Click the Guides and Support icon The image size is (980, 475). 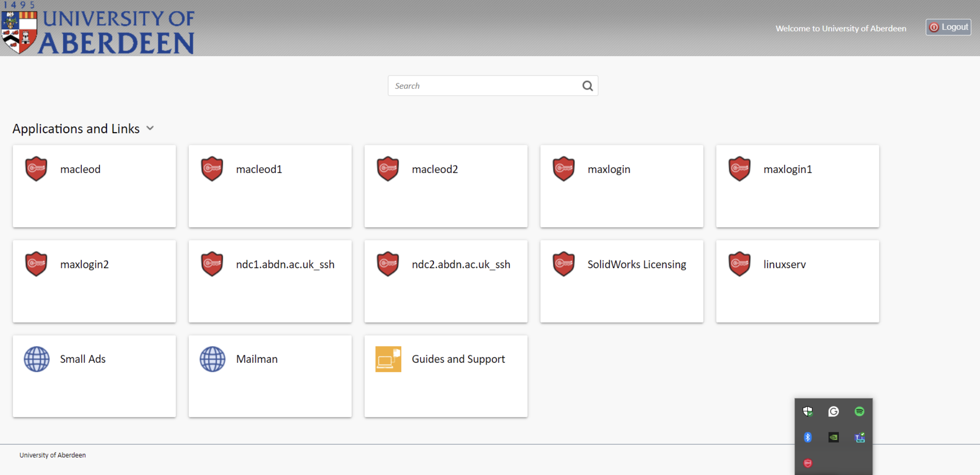tap(388, 359)
